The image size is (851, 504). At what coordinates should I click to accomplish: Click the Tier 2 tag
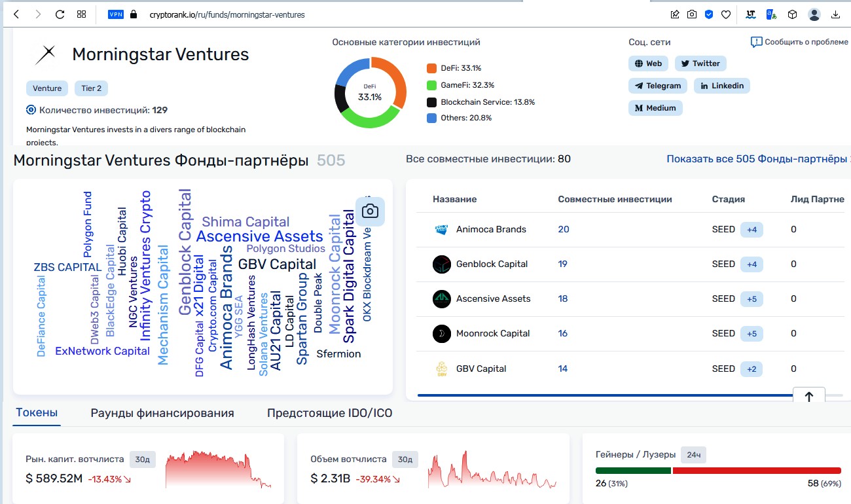[91, 88]
